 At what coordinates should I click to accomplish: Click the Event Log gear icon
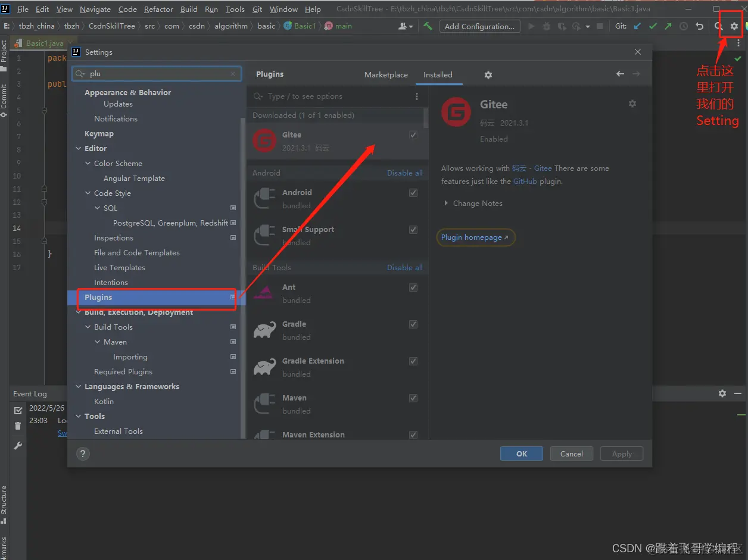(722, 393)
